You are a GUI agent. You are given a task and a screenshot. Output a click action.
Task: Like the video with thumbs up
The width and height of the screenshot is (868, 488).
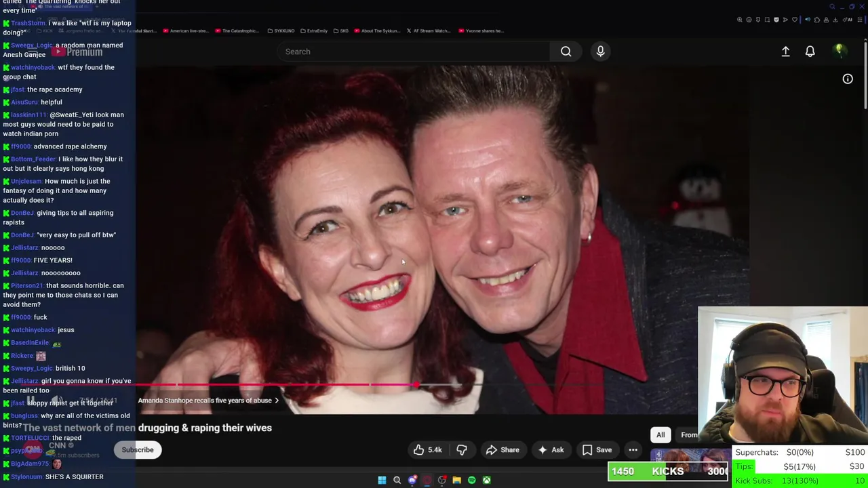pos(427,450)
